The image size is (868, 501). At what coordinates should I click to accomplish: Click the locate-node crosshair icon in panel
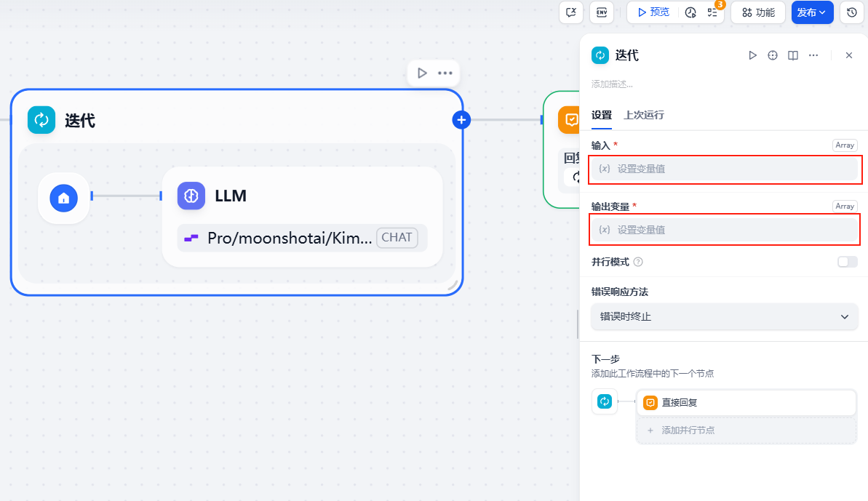pos(773,55)
